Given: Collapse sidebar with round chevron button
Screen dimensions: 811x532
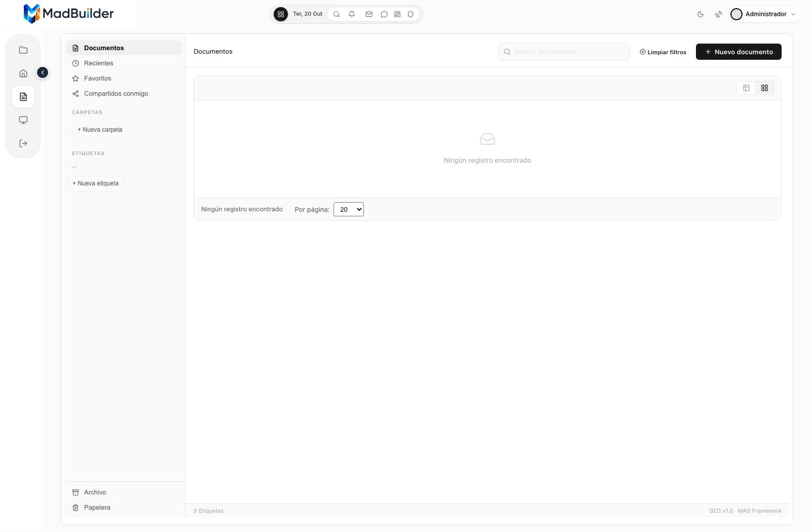Looking at the screenshot, I should tap(43, 73).
